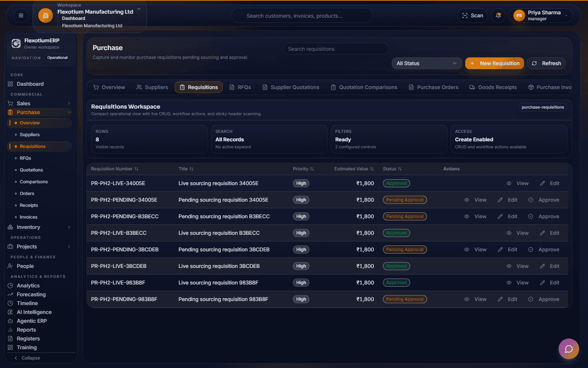
Task: Open the Quotation Comparisons tab
Action: pos(364,87)
